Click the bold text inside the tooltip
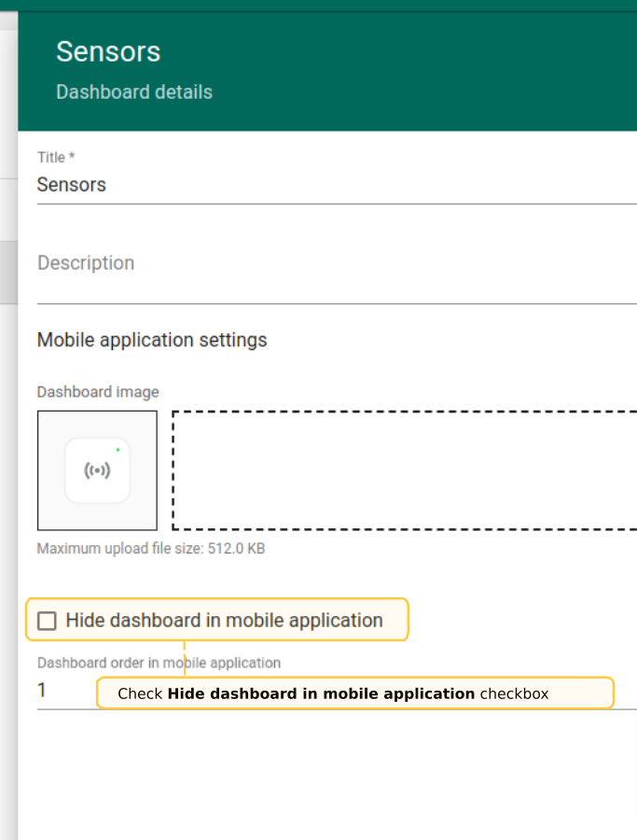637x840 pixels. click(321, 693)
